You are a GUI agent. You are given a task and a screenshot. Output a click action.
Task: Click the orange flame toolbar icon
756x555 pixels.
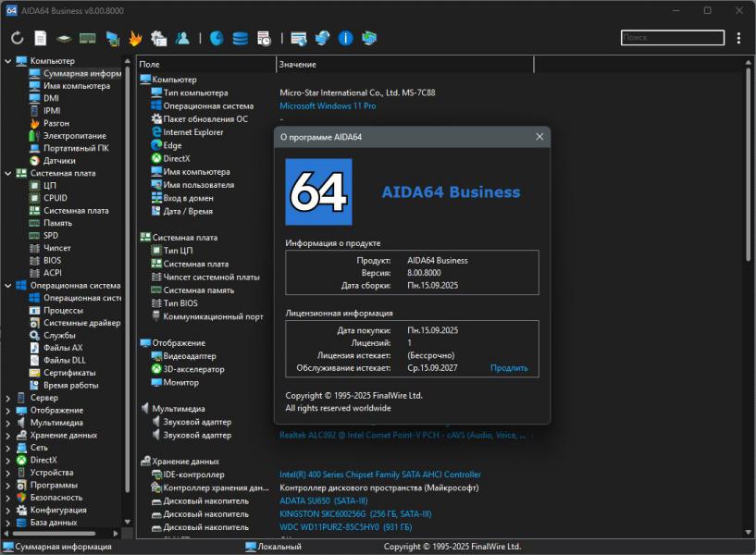pyautogui.click(x=135, y=38)
